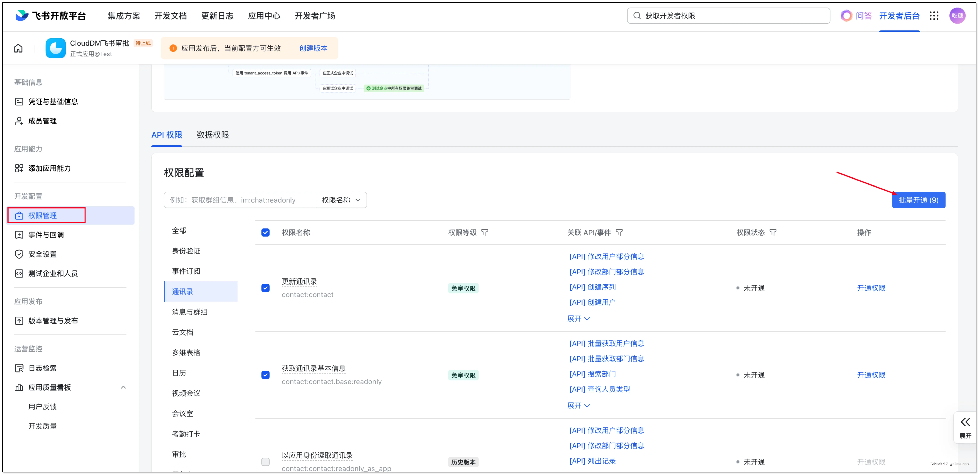Click the home icon in header
Screen dimensions: 980x476
point(18,48)
